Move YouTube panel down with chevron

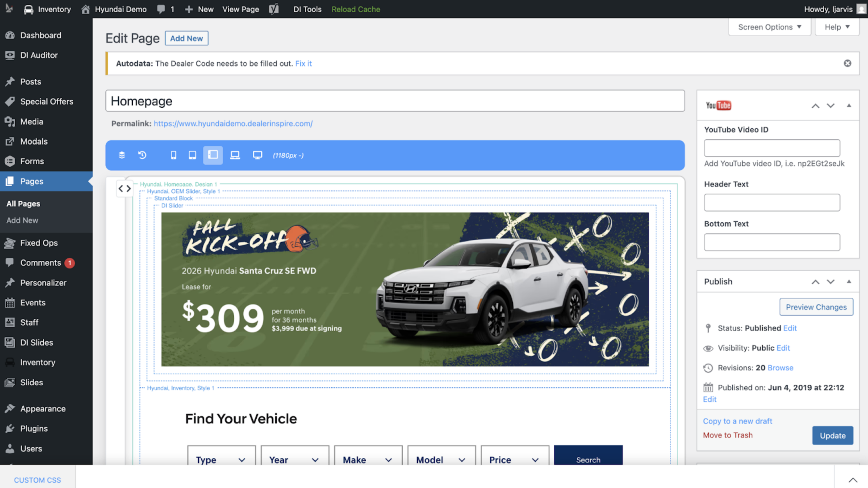(831, 106)
